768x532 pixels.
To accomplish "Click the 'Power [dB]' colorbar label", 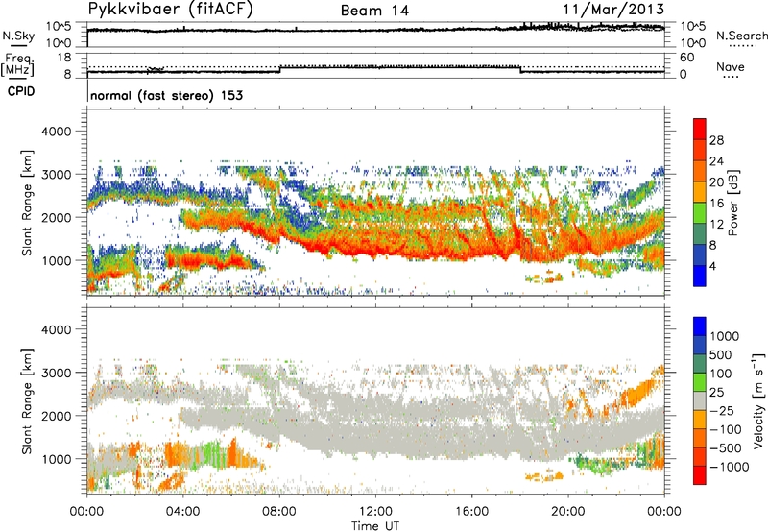I will pyautogui.click(x=732, y=203).
